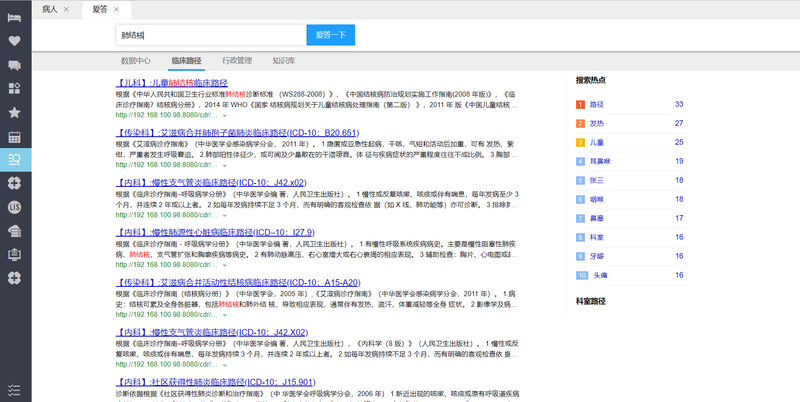
Task: Open the stacked cloud icon below LIS
Action: pos(14,231)
